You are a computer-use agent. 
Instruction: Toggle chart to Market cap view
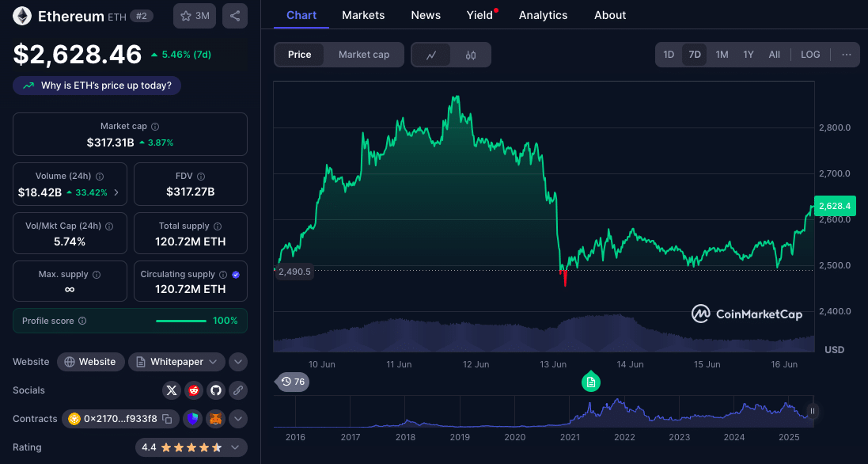click(x=364, y=55)
